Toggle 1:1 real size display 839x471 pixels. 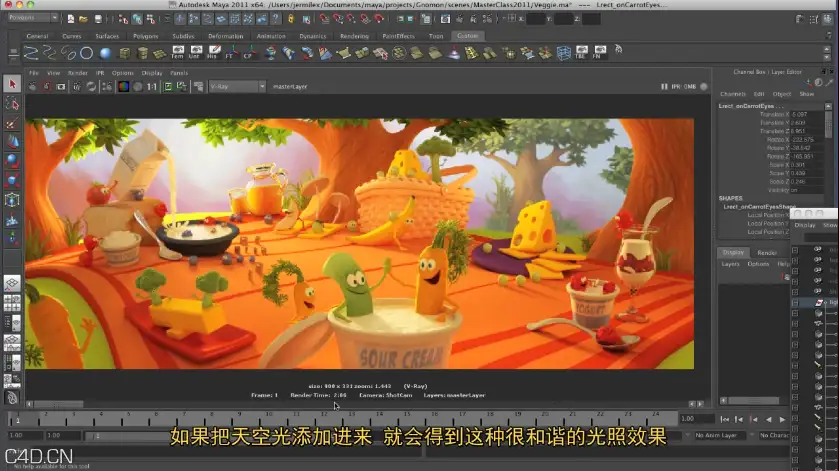coord(152,86)
